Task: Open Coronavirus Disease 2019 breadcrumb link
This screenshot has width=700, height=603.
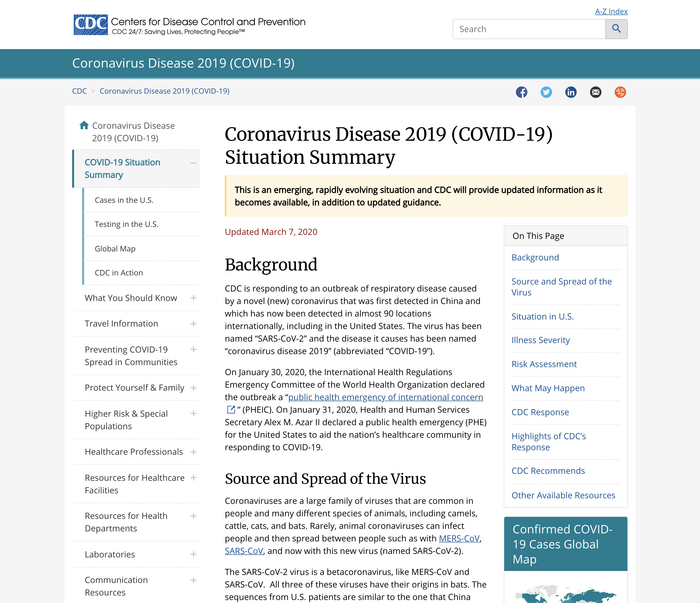Action: [164, 91]
